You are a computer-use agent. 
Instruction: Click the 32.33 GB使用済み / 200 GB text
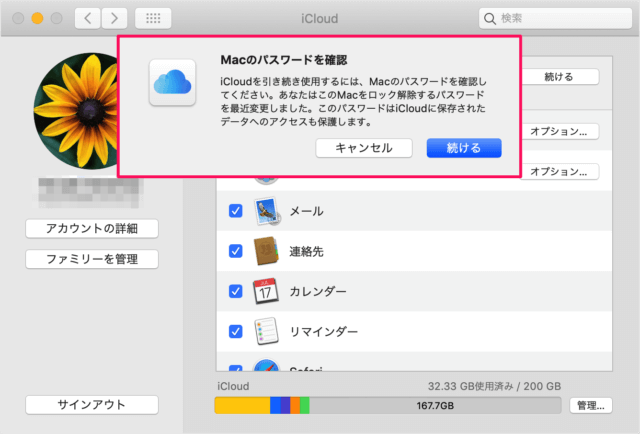point(494,386)
